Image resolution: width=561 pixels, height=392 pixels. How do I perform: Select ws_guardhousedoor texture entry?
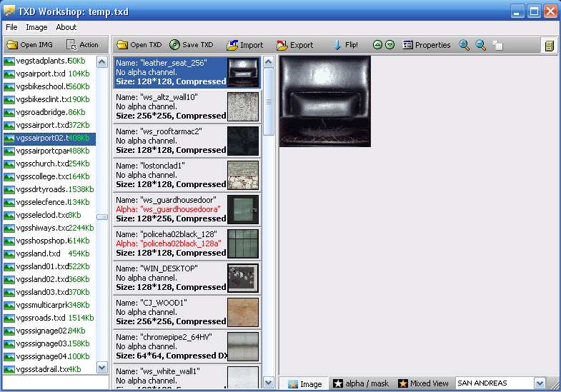pos(187,209)
